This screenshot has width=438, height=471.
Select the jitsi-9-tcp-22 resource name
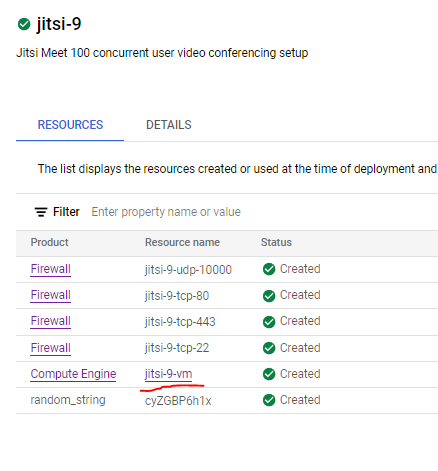[177, 348]
